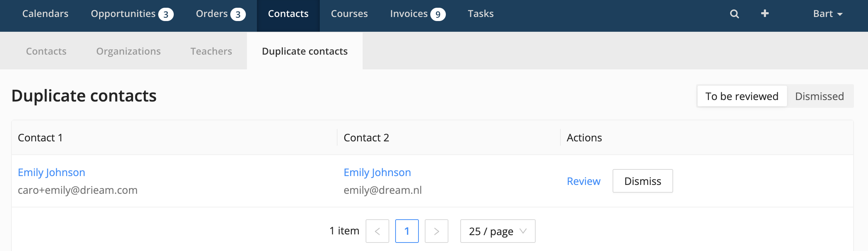Switch to the Organizations sub-tab
This screenshot has height=251, width=868.
[129, 51]
